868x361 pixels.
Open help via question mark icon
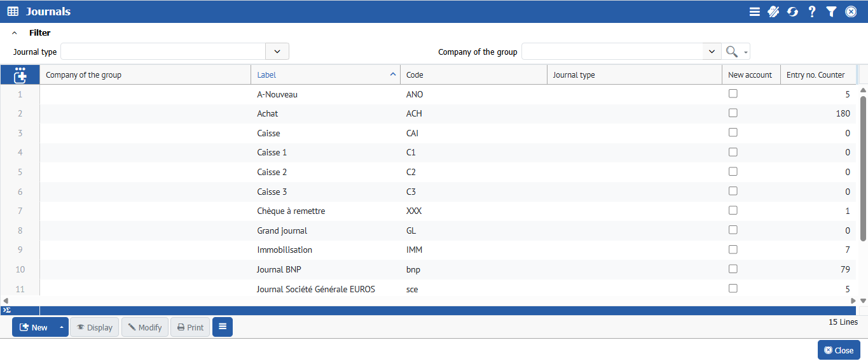(812, 11)
